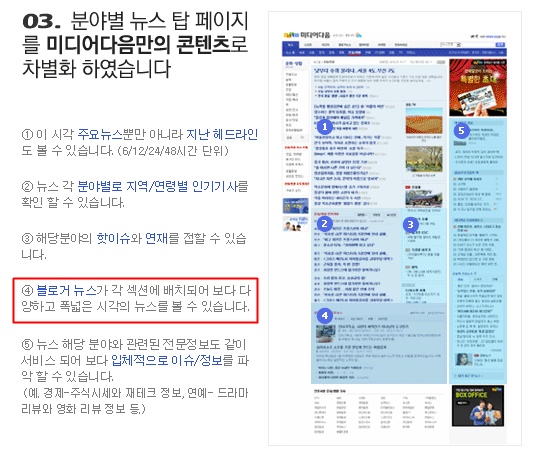Click the blue text 연재
The height and width of the screenshot is (455, 540).
point(157,238)
